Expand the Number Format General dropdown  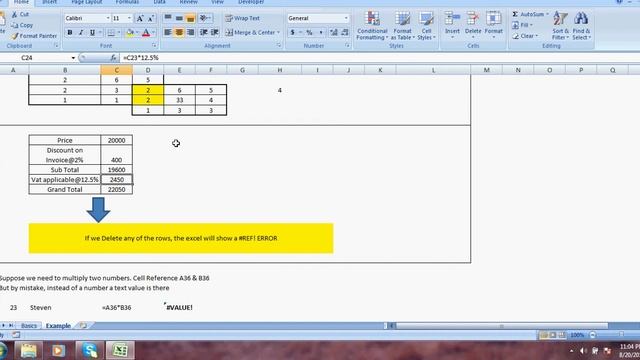[346, 18]
